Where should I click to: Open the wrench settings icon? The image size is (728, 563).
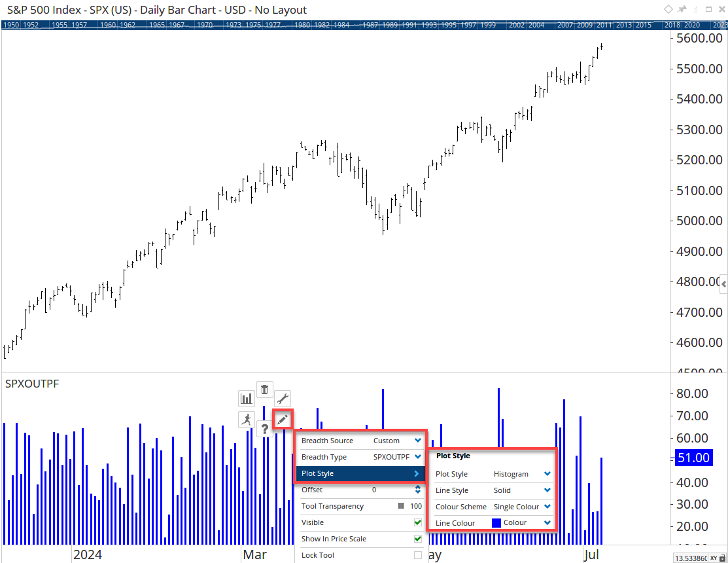283,399
